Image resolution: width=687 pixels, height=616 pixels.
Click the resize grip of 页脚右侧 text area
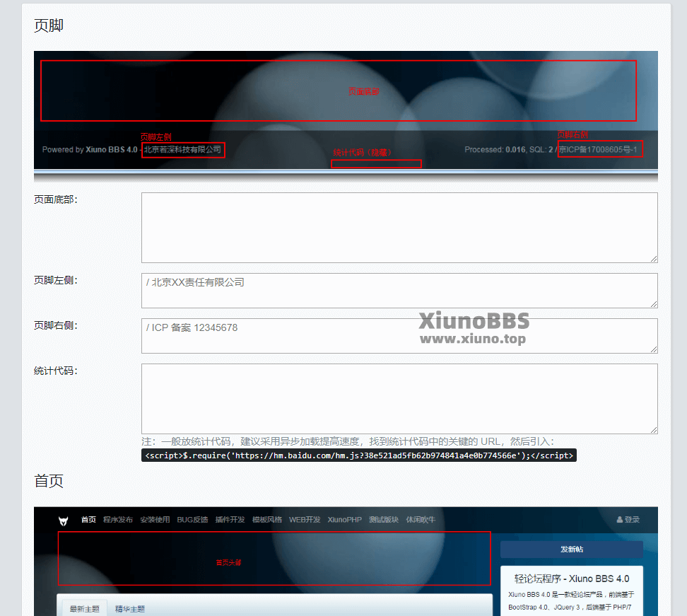[654, 349]
